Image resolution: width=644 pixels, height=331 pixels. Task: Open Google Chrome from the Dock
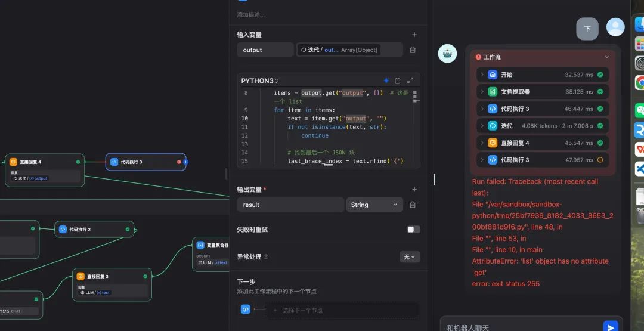tap(639, 82)
